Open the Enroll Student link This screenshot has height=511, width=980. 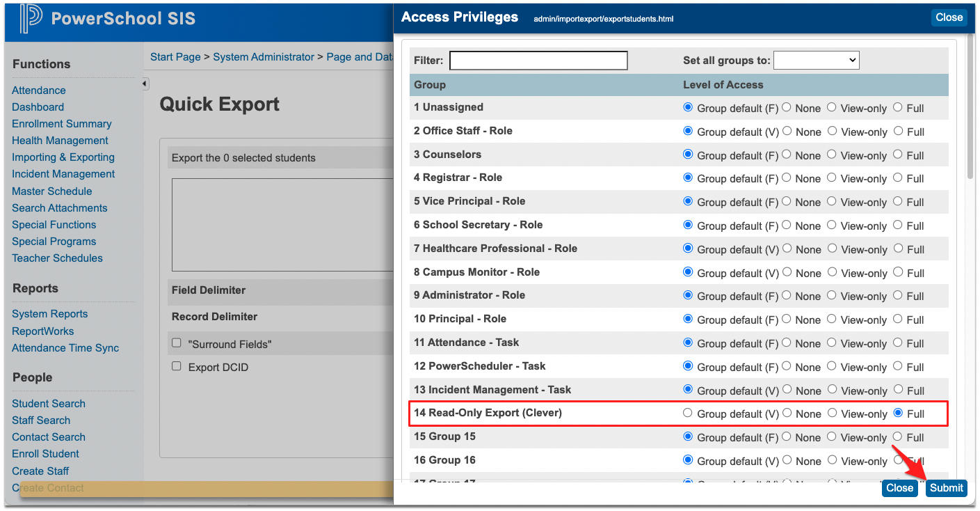45,453
